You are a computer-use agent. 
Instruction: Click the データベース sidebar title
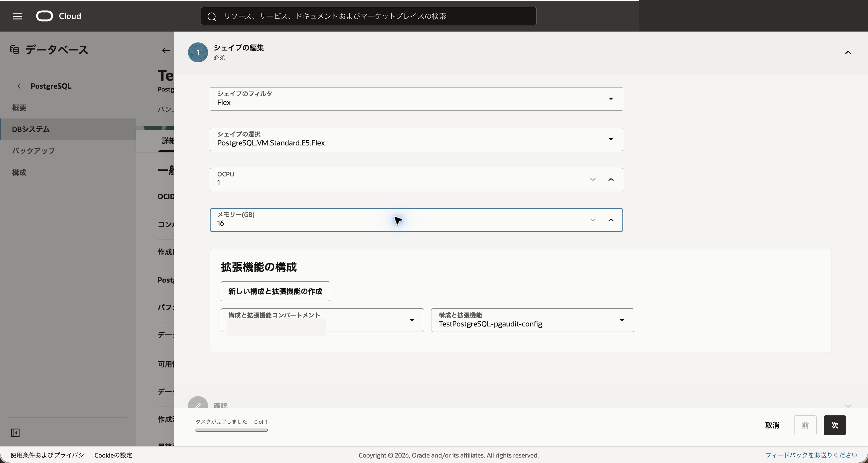(57, 50)
